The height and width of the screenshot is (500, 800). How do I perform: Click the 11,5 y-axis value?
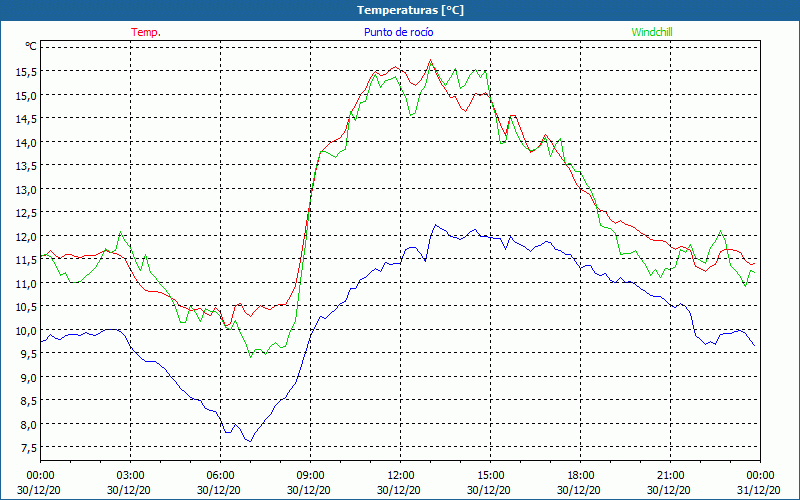coord(27,260)
